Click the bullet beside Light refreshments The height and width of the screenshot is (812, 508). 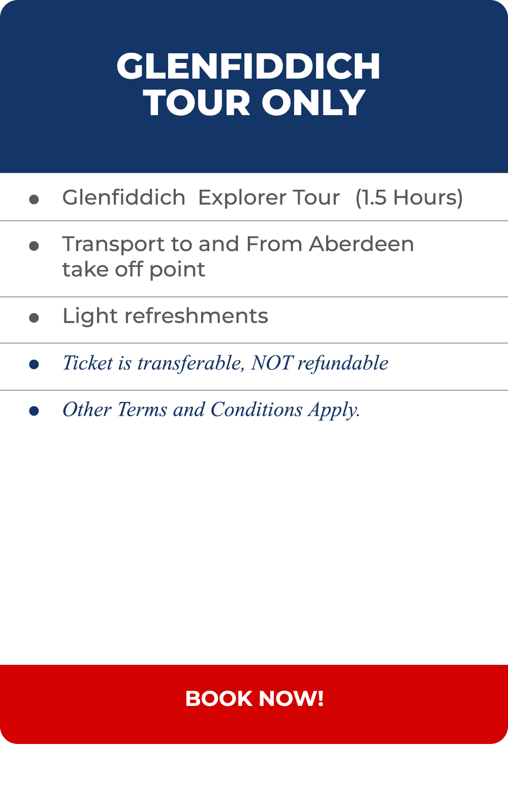[34, 318]
